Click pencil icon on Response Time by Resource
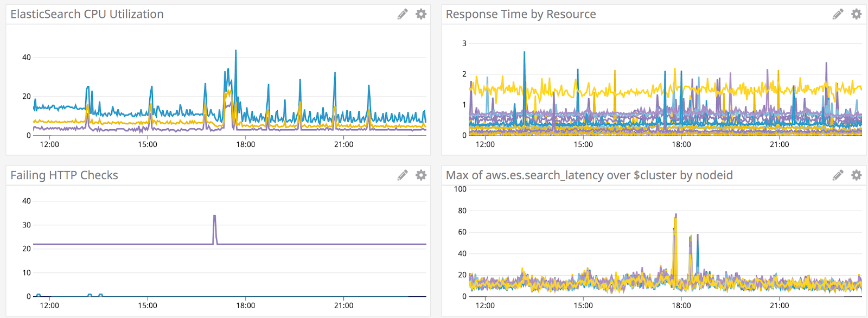The height and width of the screenshot is (318, 868). click(838, 14)
